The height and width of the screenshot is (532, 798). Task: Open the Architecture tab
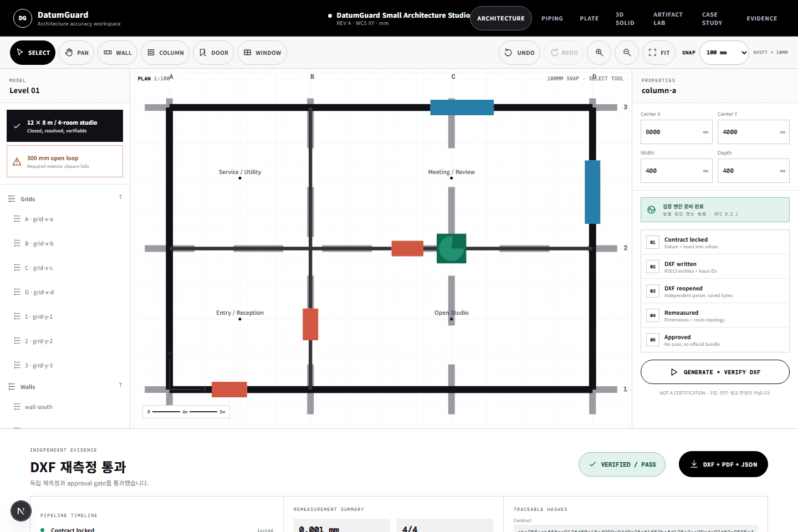(x=501, y=18)
